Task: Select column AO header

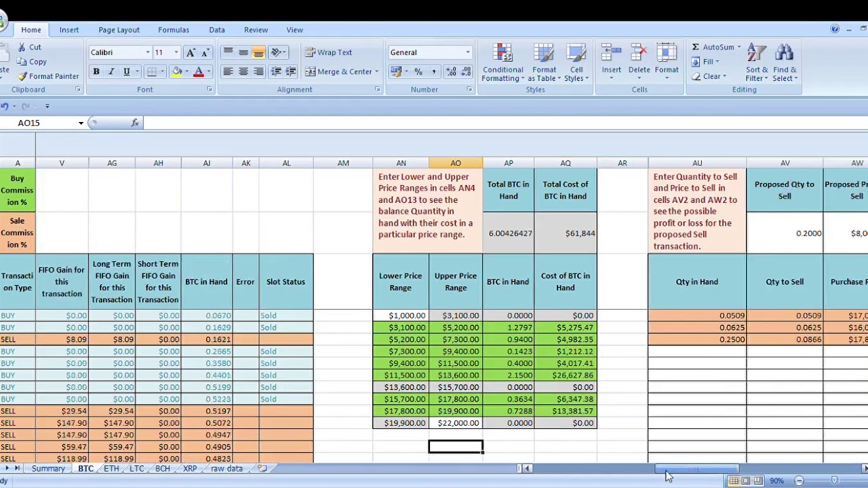Action: pos(456,163)
